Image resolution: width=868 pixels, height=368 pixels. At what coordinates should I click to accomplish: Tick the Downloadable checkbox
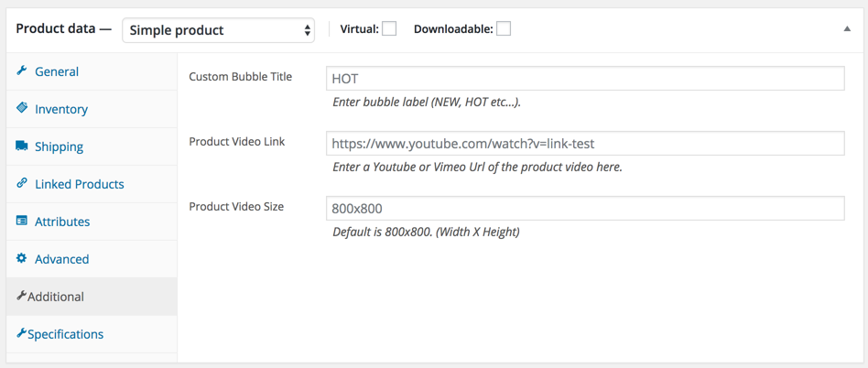[504, 28]
